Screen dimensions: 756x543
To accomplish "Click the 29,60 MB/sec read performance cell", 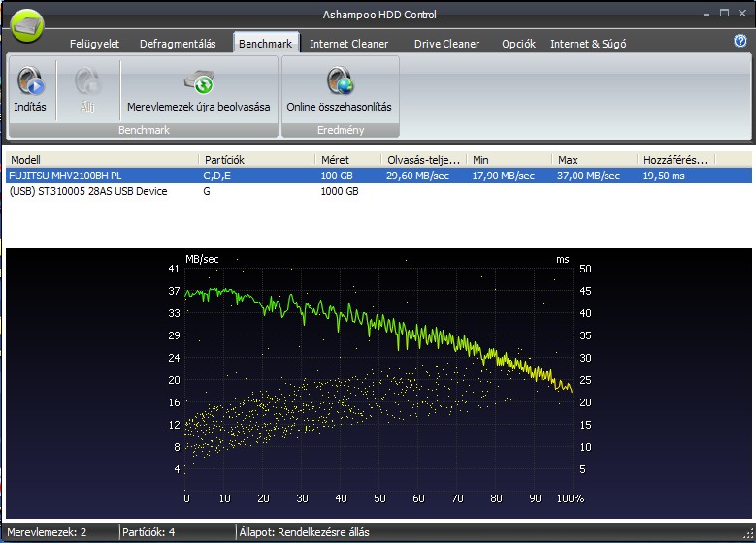I will click(x=417, y=176).
